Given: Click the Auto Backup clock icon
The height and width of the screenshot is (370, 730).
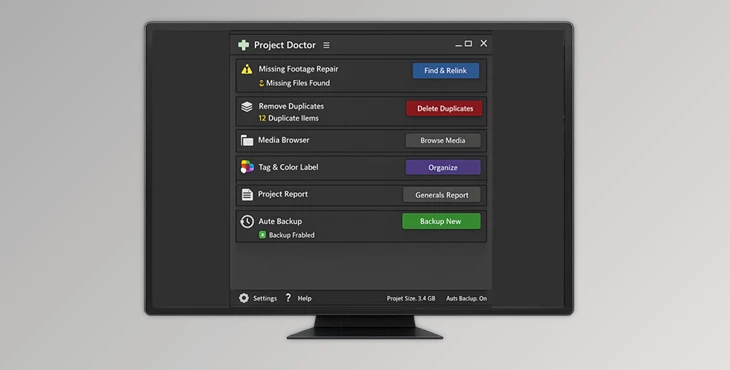Looking at the screenshot, I should pos(247,221).
